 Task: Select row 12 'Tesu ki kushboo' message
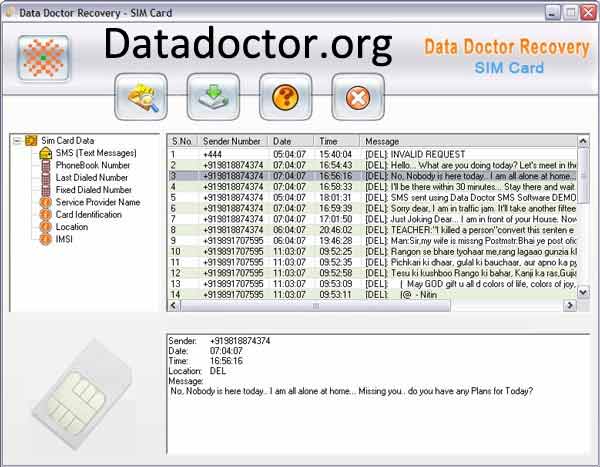pos(372,273)
